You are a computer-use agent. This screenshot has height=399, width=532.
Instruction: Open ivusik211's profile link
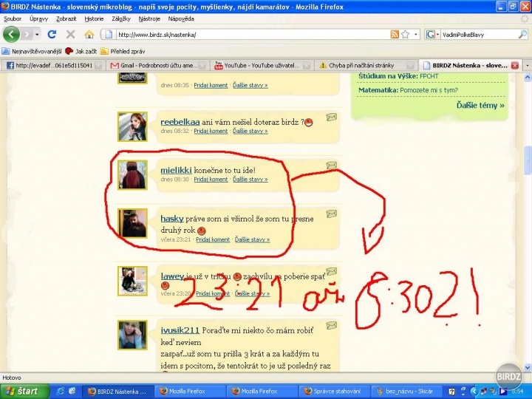(180, 330)
